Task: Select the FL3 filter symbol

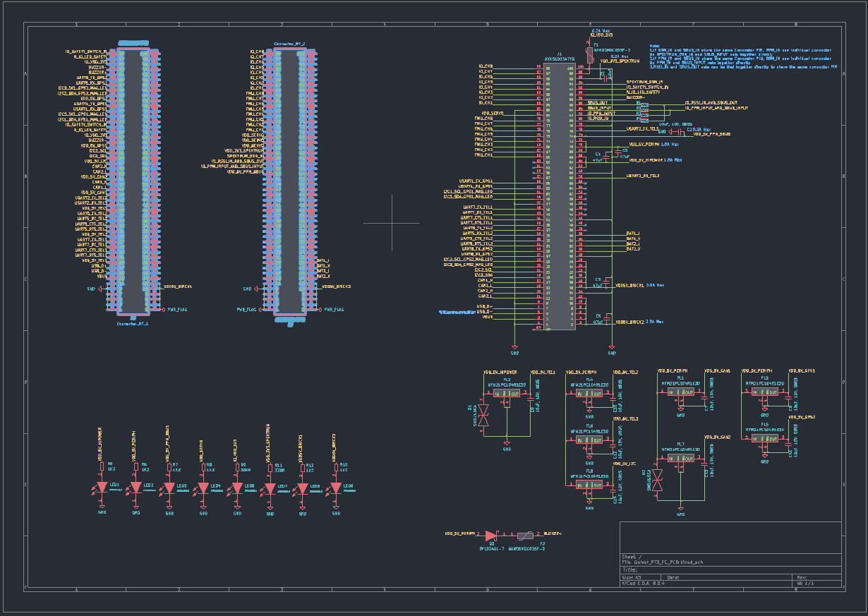Action: pyautogui.click(x=506, y=394)
